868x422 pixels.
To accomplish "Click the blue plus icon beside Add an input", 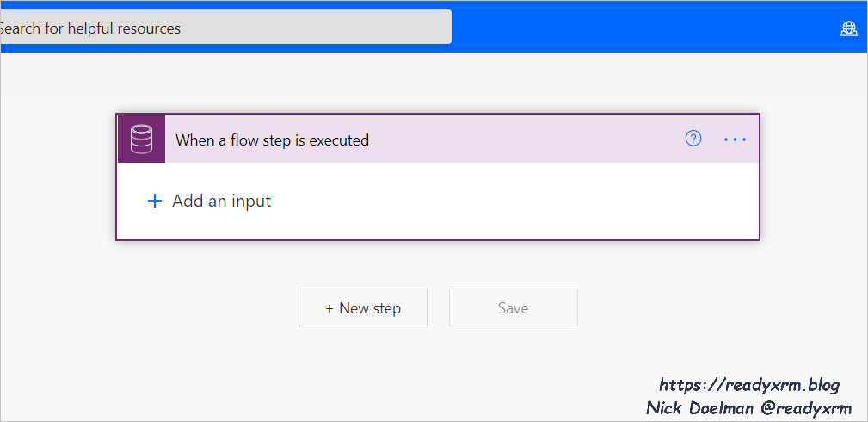I will coord(155,201).
